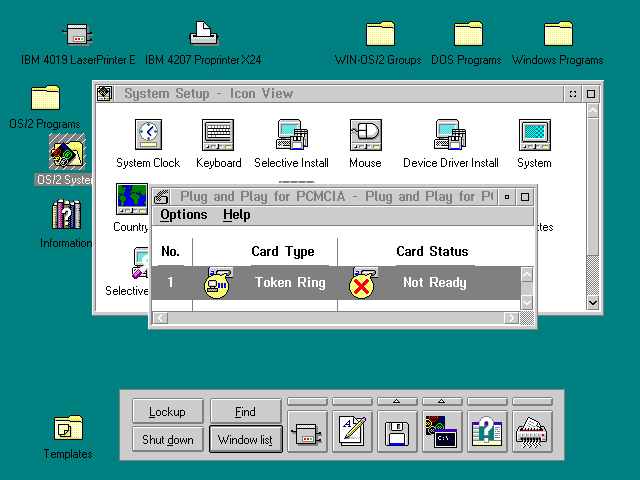The image size is (640, 480).
Task: Maximize the System Setup window
Action: 591,94
